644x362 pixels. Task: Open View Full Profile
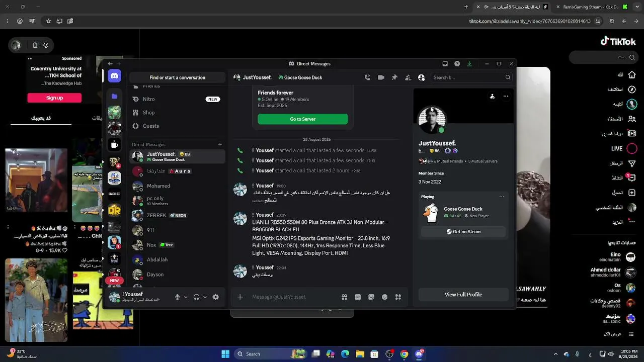(x=463, y=295)
